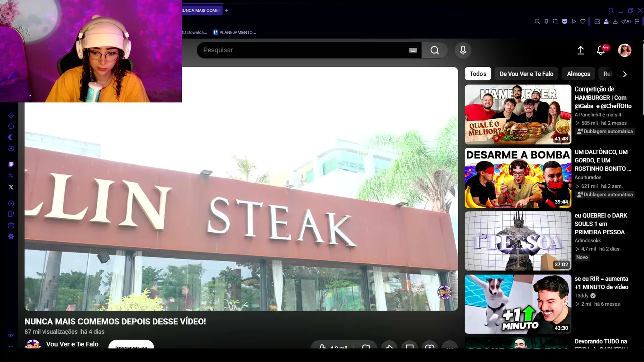Click the 1ª PESSOA Dark Souls thumbnail
644x362 pixels.
pyautogui.click(x=518, y=241)
